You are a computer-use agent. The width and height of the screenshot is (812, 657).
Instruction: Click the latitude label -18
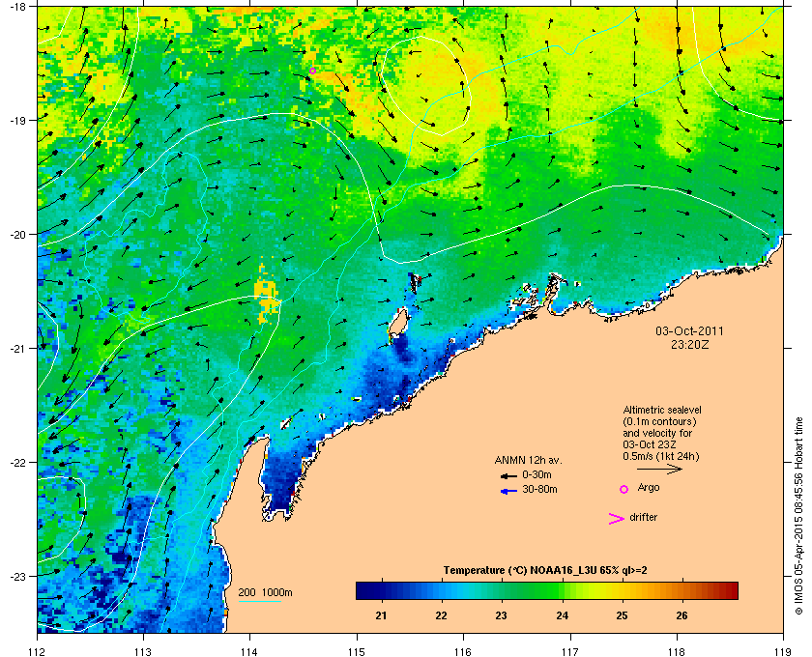(17, 6)
